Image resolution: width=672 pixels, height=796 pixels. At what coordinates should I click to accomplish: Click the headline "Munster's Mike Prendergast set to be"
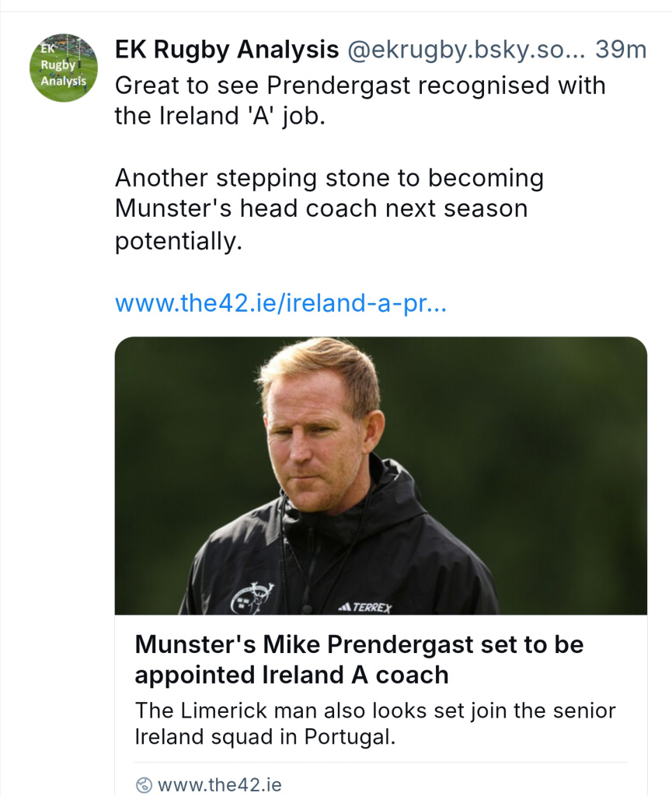click(x=359, y=644)
